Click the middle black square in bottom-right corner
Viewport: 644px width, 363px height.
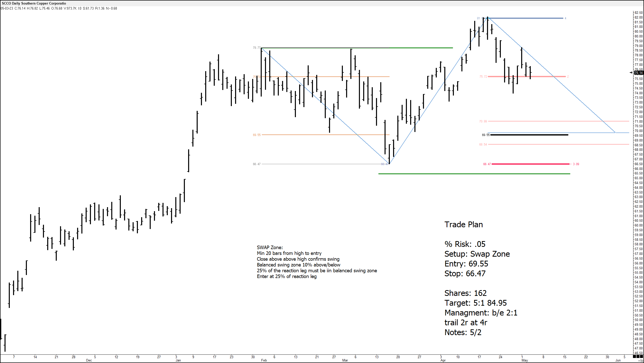pos(638,356)
